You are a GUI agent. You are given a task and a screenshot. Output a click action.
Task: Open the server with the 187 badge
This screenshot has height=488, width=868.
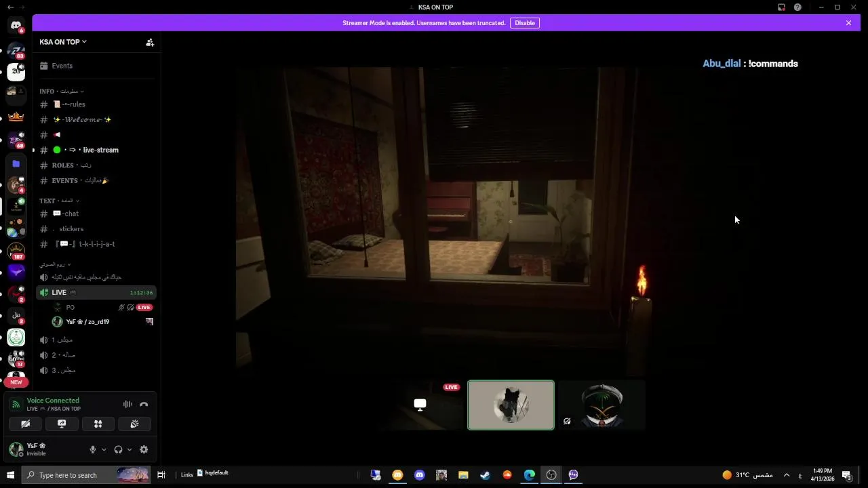[x=16, y=251]
